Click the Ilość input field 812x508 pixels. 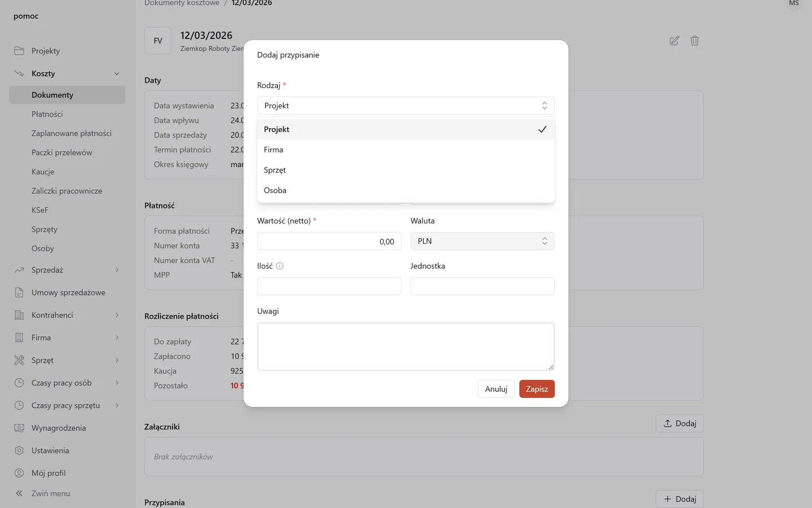click(x=329, y=286)
